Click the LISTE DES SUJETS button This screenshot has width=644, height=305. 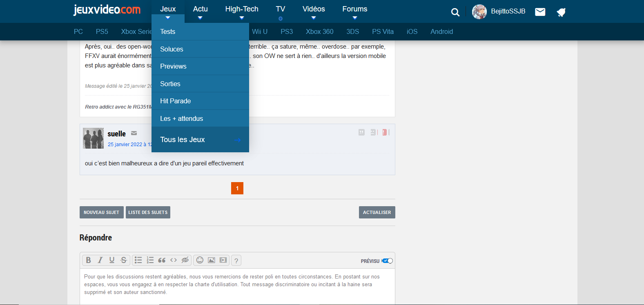tap(148, 212)
